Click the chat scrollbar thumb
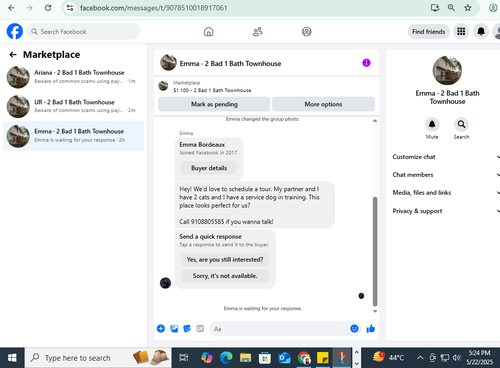500x368 pixels. coord(375,252)
